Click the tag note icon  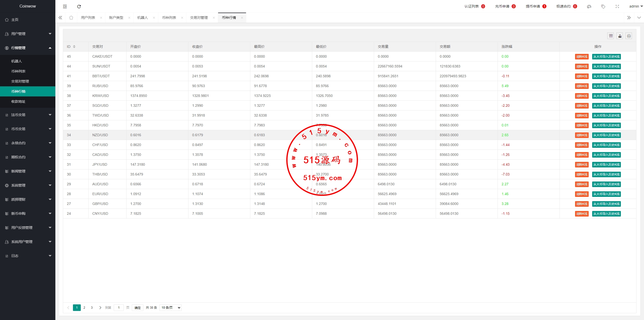click(603, 6)
